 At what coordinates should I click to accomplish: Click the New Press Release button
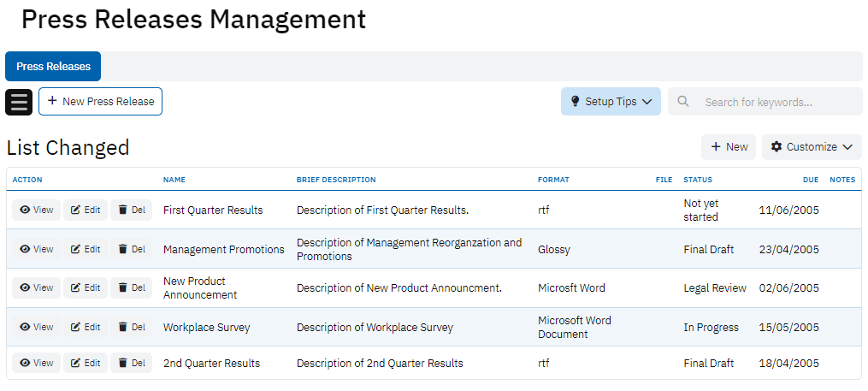click(x=101, y=102)
